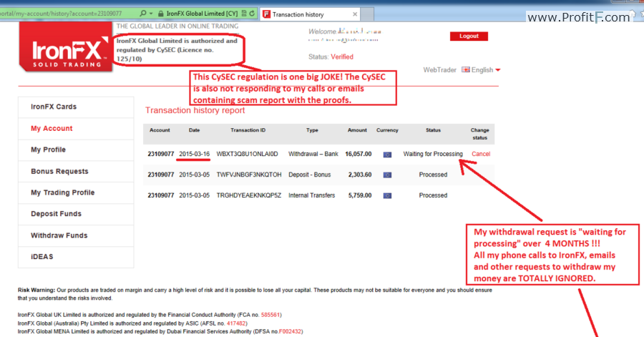644x337 pixels.
Task: Click the Status column header
Action: 434,130
